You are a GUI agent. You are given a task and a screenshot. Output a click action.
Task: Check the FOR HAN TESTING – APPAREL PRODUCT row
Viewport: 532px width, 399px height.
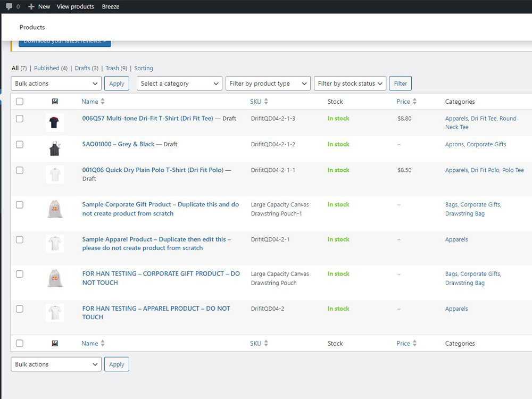pyautogui.click(x=20, y=309)
